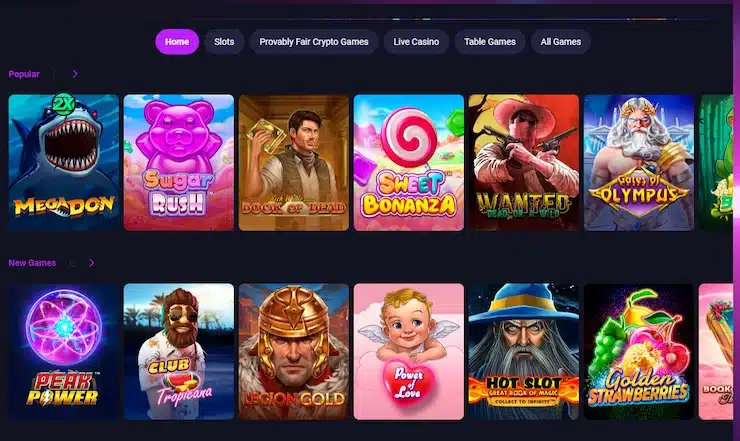The height and width of the screenshot is (441, 740).
Task: Go to the Live Casino tab
Action: (416, 42)
